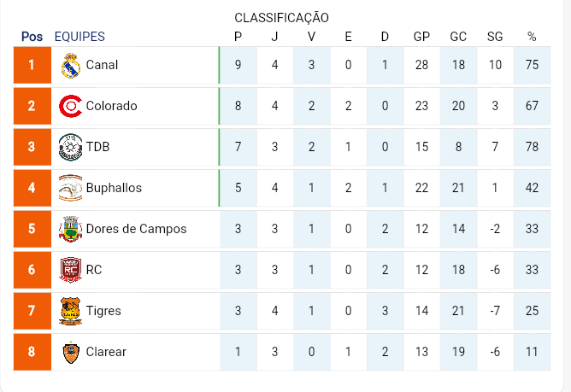The image size is (571, 392).
Task: Click the Dores de Campos coat of arms
Action: 70,229
